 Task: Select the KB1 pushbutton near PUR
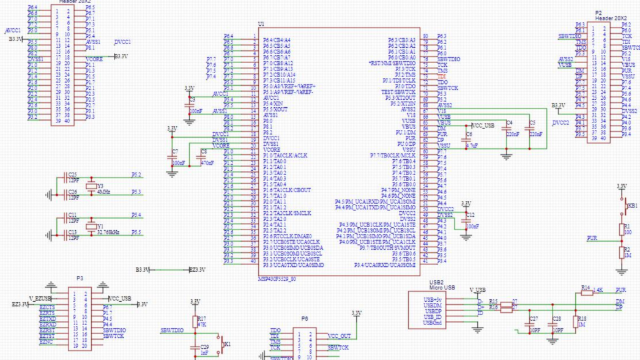[x=625, y=207]
